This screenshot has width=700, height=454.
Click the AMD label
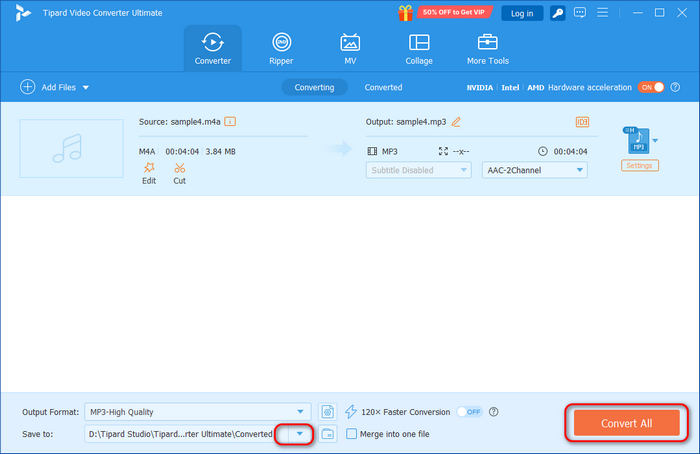click(x=536, y=87)
